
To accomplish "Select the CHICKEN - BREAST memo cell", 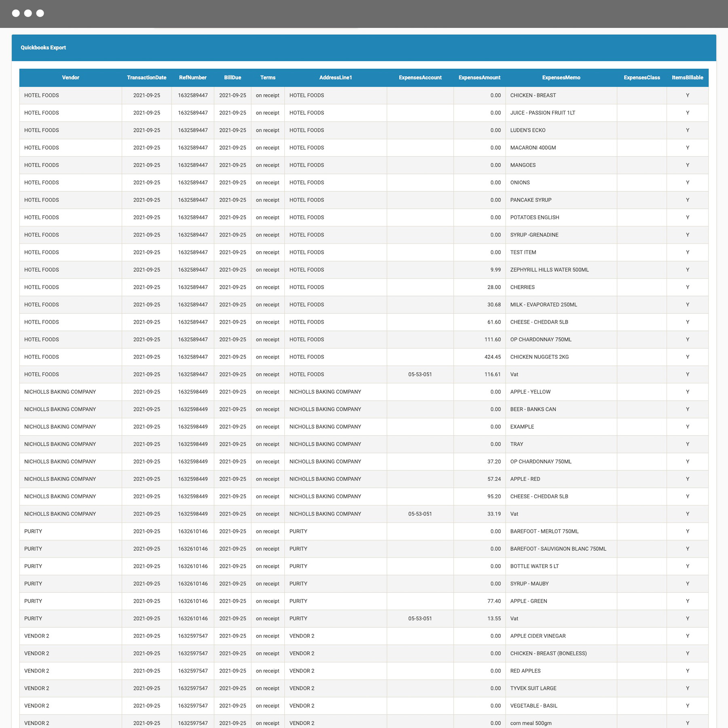I will (532, 95).
